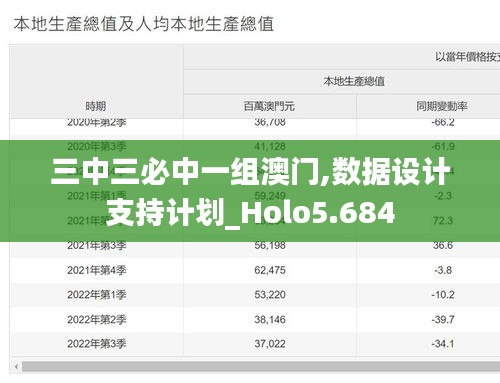Select the value 38,146
This screenshot has width=500, height=383.
[270, 320]
